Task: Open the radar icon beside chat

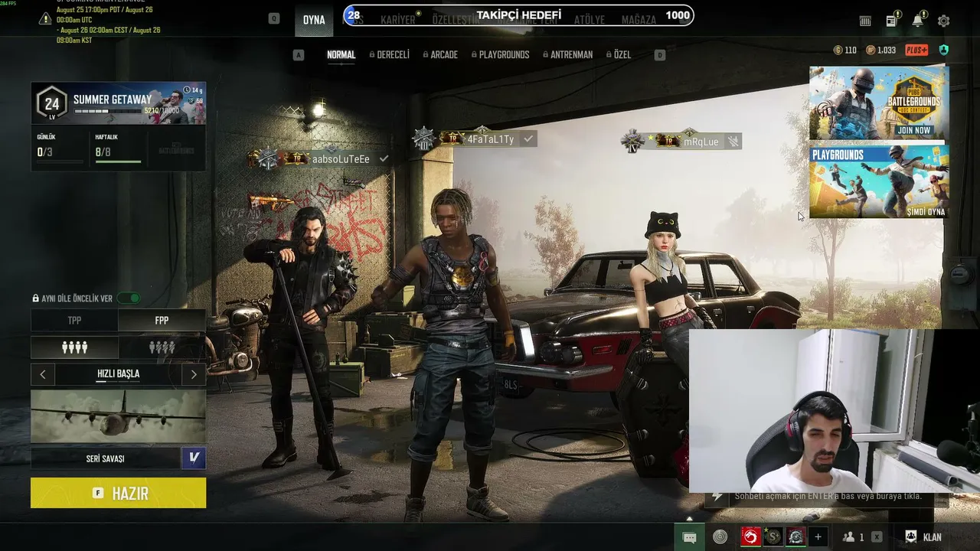Action: [x=720, y=537]
